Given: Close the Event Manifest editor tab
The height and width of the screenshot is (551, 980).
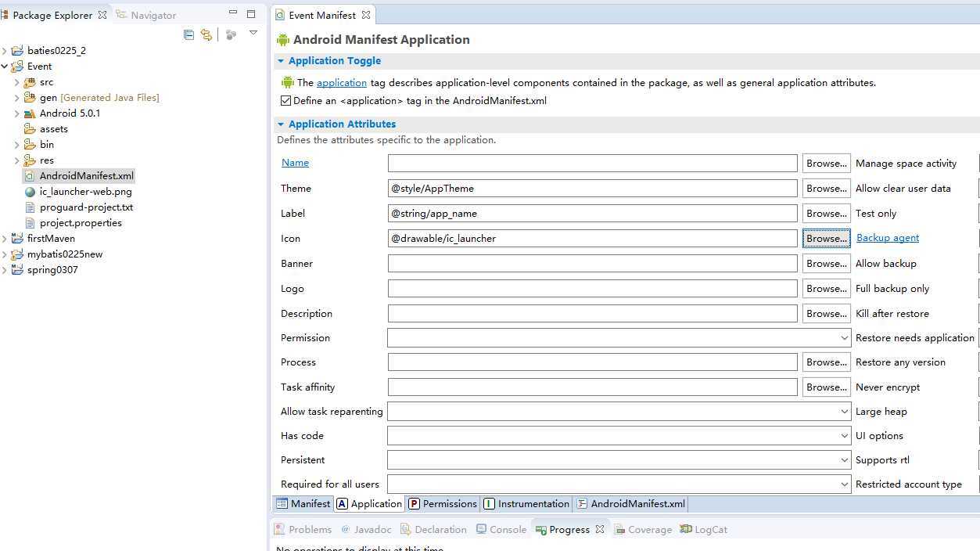Looking at the screenshot, I should [x=365, y=15].
